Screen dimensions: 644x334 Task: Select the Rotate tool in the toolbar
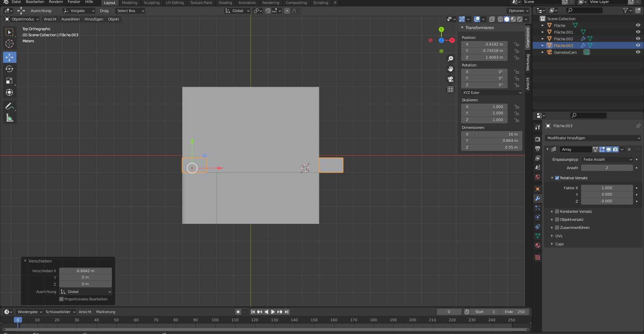(x=9, y=69)
